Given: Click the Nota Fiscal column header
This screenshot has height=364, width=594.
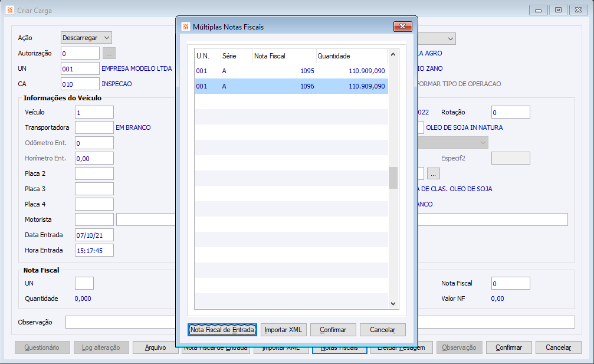Looking at the screenshot, I should [284, 56].
